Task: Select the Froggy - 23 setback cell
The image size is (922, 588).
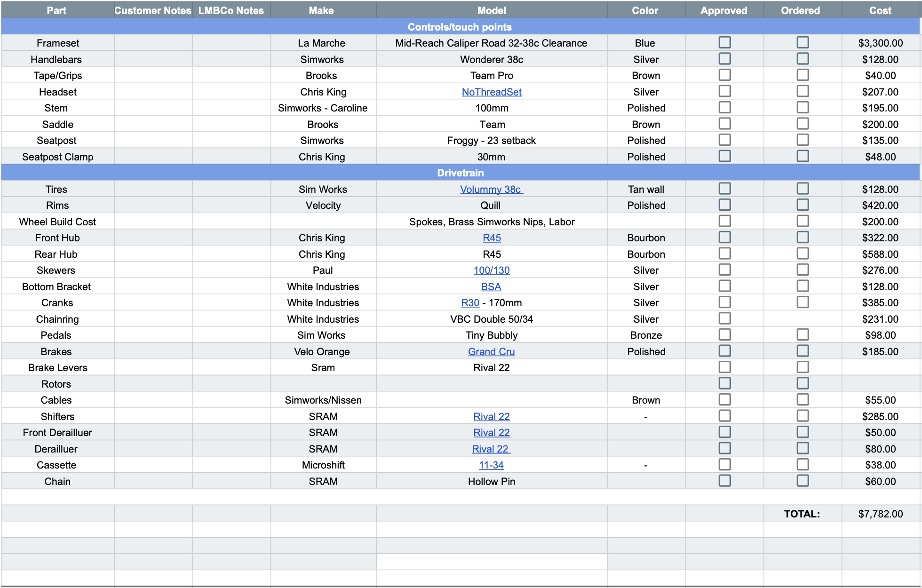Action: pyautogui.click(x=492, y=140)
